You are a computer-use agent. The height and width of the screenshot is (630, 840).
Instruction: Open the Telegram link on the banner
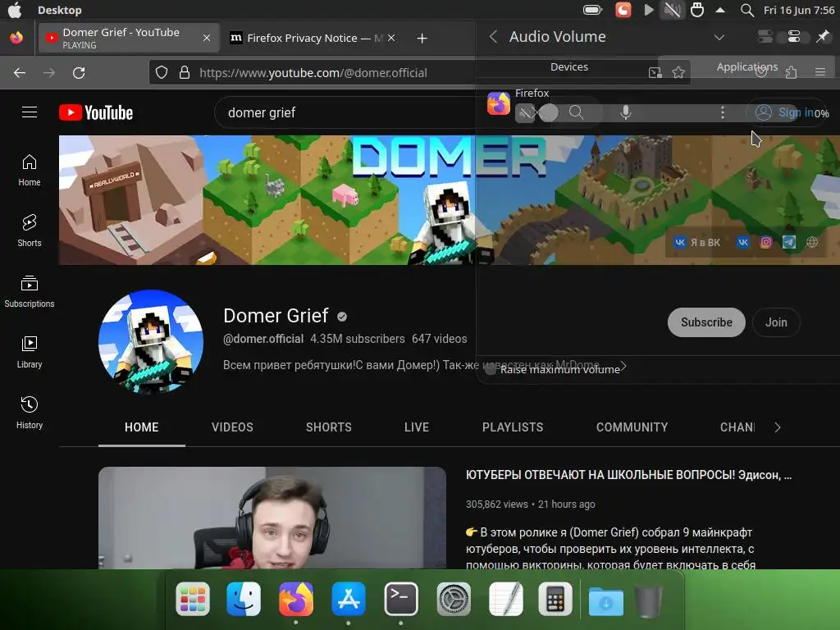[x=789, y=242]
